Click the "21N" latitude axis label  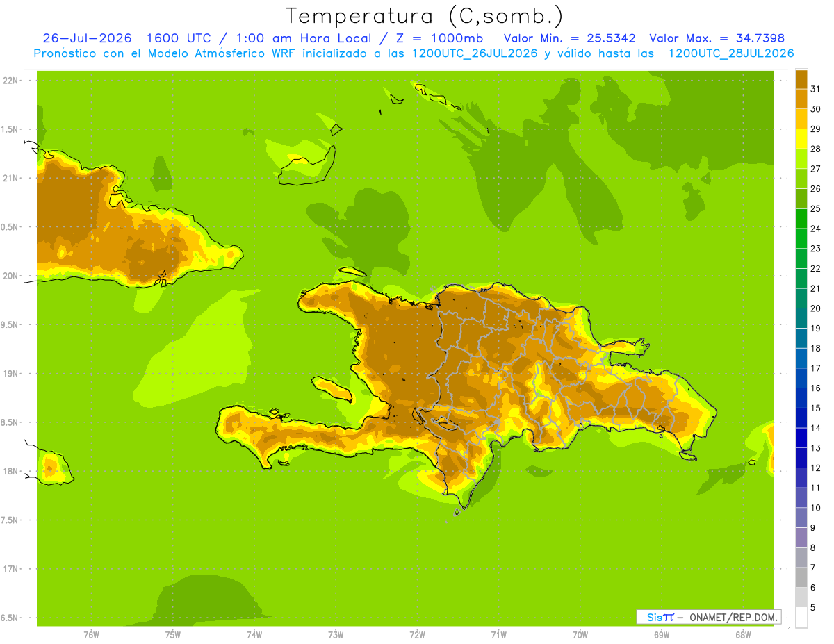10,178
